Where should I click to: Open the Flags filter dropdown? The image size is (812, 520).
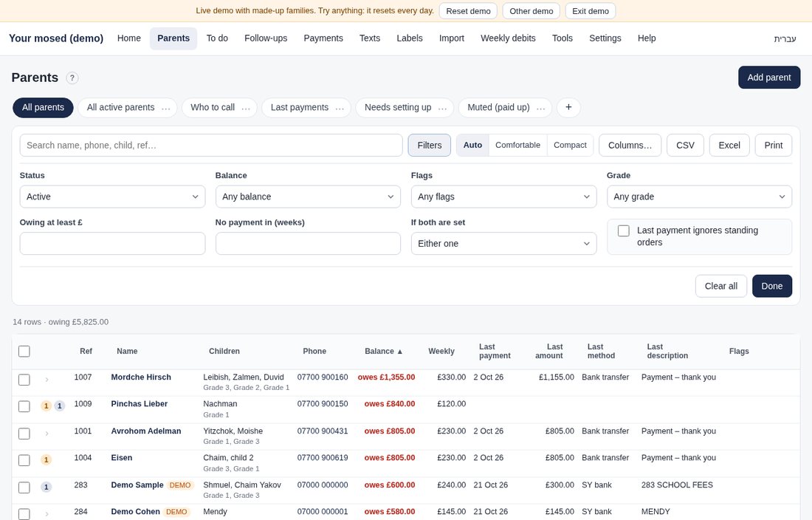(x=504, y=196)
